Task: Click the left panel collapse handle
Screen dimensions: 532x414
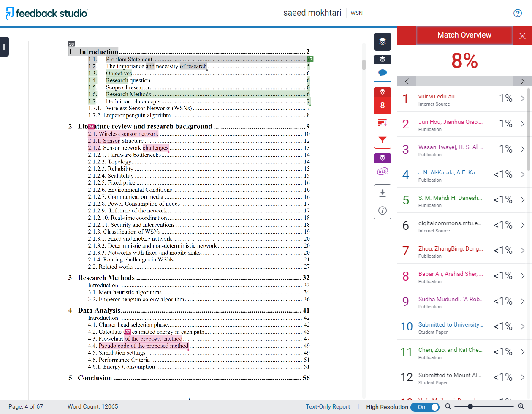Action: (x=4, y=46)
